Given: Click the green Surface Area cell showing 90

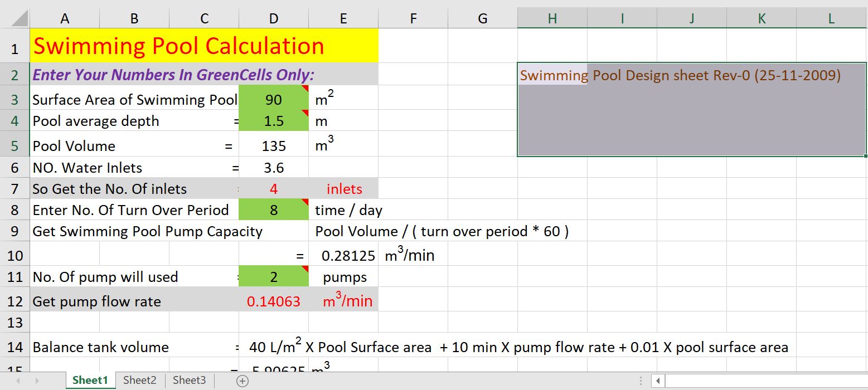Looking at the screenshot, I should pyautogui.click(x=273, y=100).
